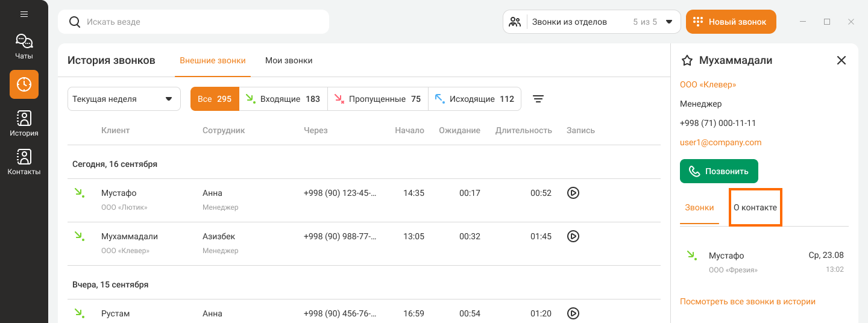Switch to the Мои звонки tab
This screenshot has height=323, width=868.
[289, 60]
